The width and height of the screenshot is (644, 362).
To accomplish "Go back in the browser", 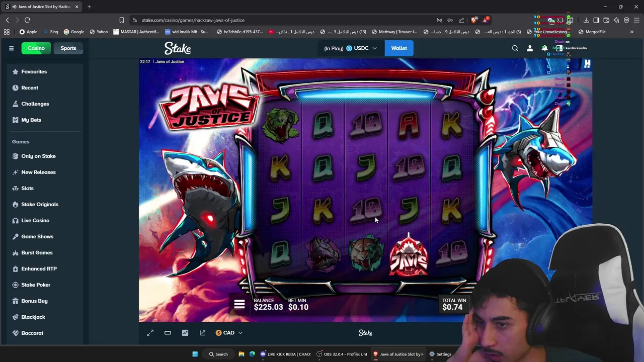I will coord(7,20).
